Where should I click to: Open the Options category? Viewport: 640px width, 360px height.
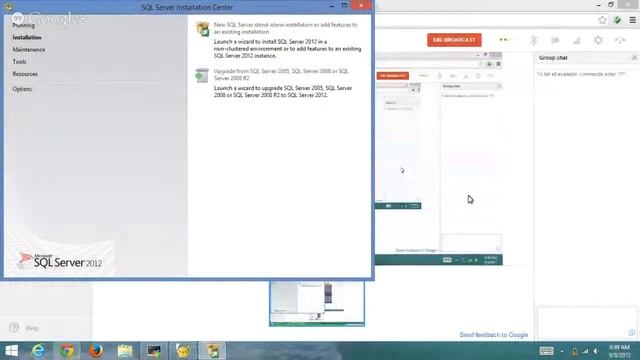(22, 89)
